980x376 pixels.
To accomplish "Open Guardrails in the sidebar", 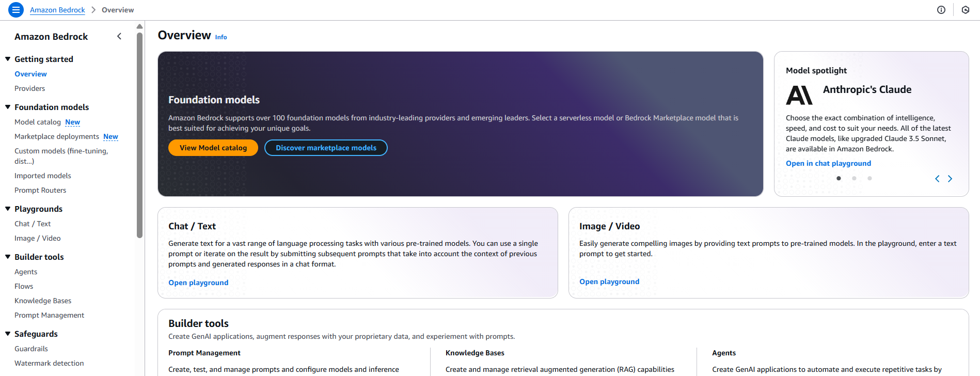I will coord(31,349).
